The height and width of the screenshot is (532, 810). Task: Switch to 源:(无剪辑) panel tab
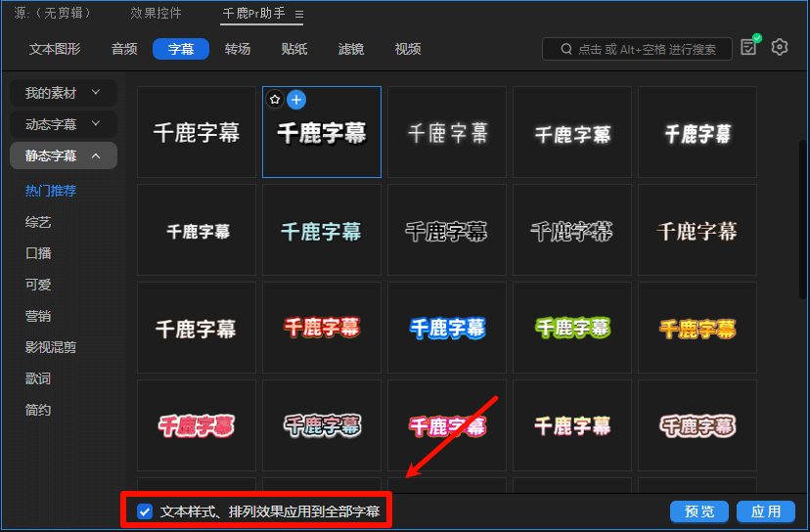coord(52,13)
